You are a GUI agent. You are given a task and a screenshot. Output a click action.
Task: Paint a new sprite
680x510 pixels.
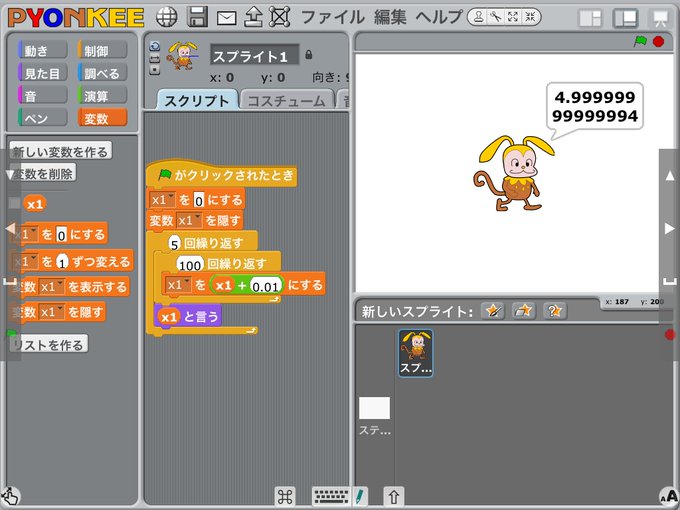[x=493, y=311]
